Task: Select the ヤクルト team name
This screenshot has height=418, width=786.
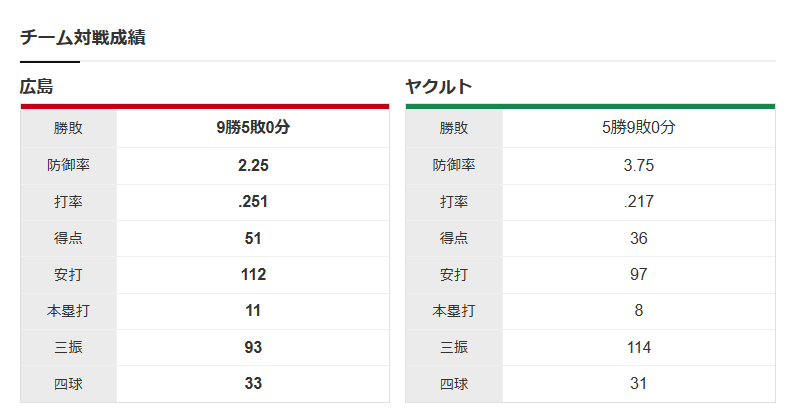Action: coord(438,87)
